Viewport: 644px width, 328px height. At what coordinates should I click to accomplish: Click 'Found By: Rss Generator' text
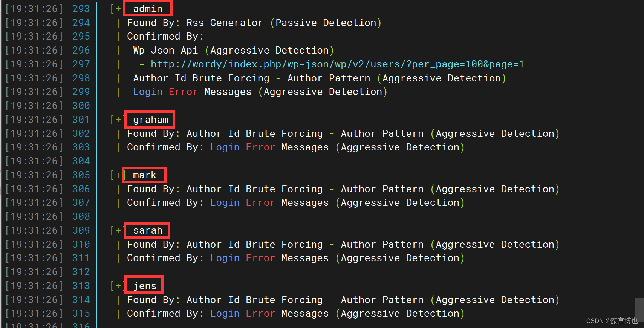(x=195, y=23)
